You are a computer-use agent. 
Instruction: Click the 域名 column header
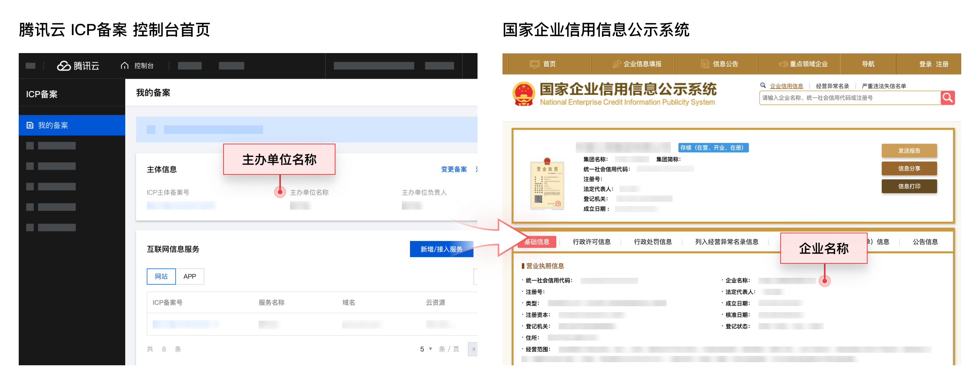tap(348, 302)
